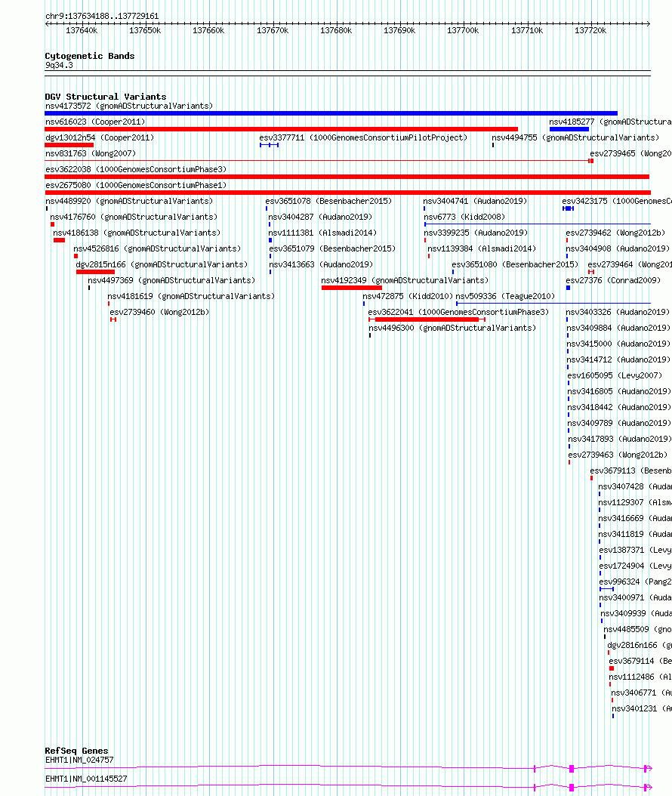Click the blue esv996324 variant glyph
The width and height of the screenshot is (672, 796).
coord(606,589)
